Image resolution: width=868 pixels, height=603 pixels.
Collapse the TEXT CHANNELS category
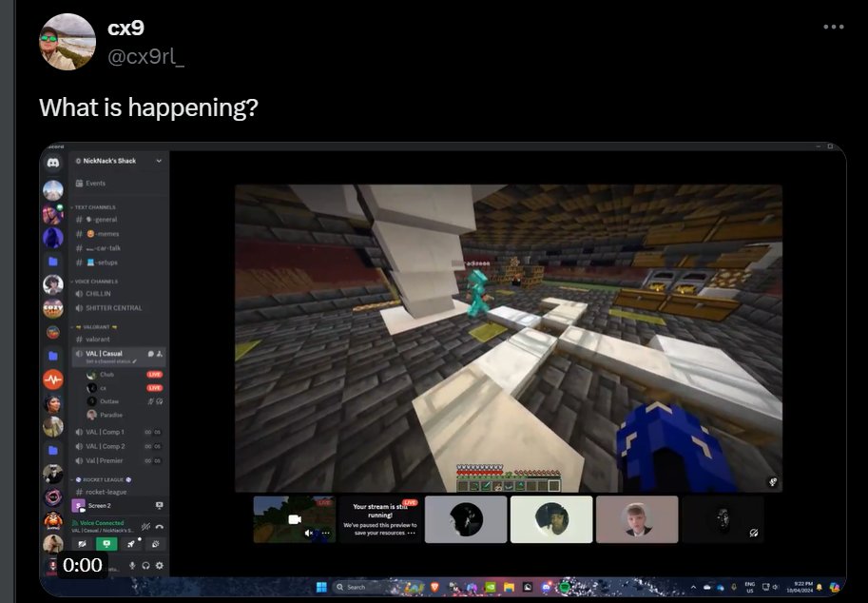[93, 207]
